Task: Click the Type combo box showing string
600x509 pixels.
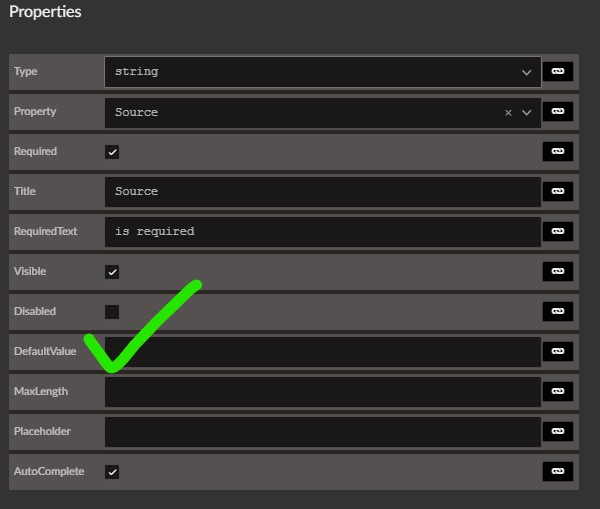Action: click(x=323, y=72)
